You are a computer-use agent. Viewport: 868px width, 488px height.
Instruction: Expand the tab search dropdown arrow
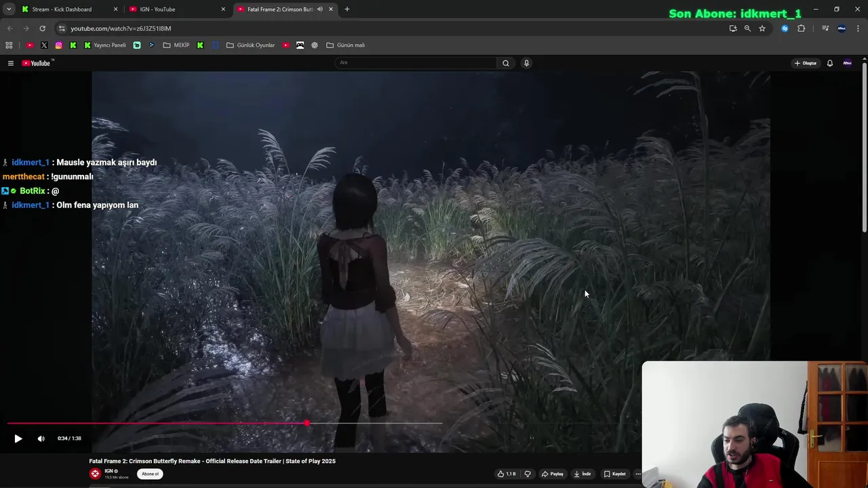[9, 9]
